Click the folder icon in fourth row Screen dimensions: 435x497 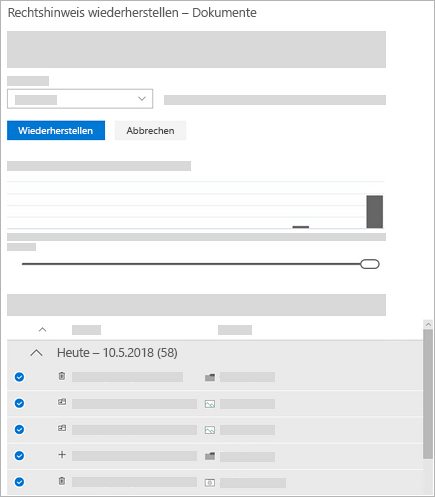[210, 456]
